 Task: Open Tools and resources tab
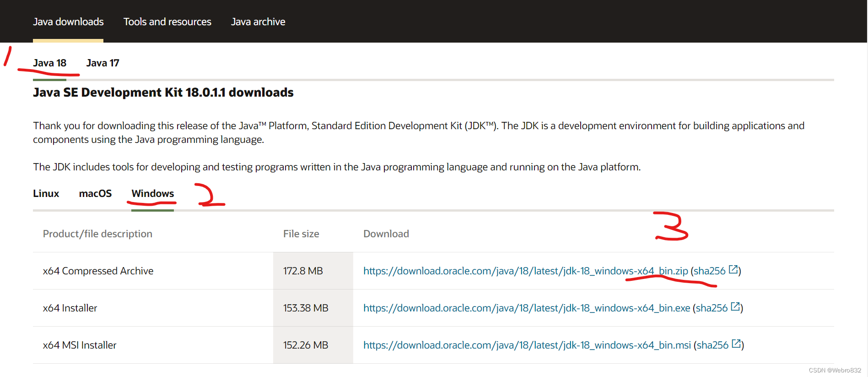click(x=167, y=22)
